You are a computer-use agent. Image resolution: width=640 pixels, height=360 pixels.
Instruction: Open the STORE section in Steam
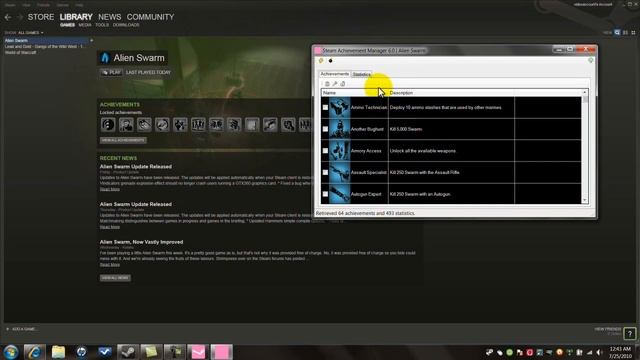(41, 17)
